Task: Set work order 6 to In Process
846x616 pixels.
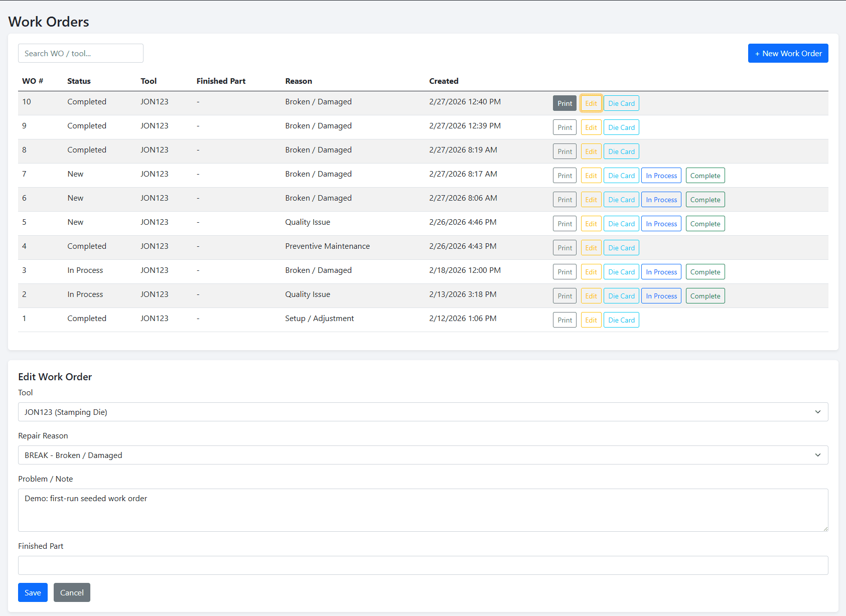Action: (661, 199)
